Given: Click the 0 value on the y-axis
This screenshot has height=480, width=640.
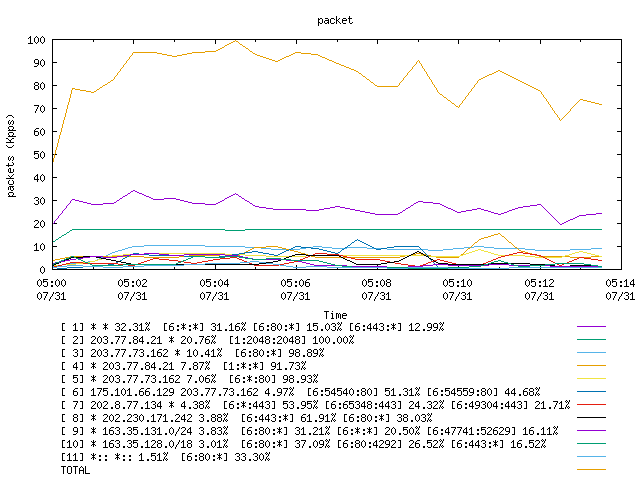Looking at the screenshot, I should pyautogui.click(x=42, y=270).
